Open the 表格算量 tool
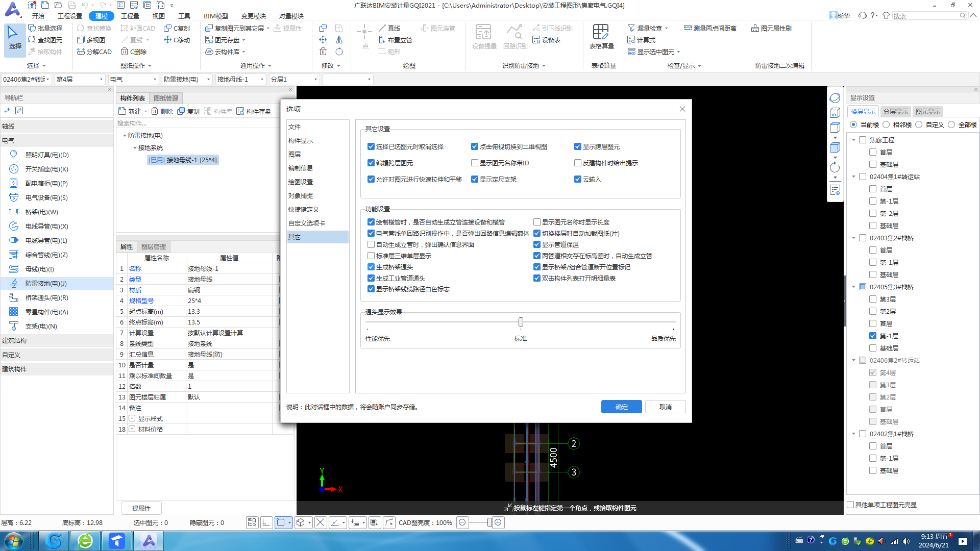This screenshot has width=980, height=551. pyautogui.click(x=601, y=37)
